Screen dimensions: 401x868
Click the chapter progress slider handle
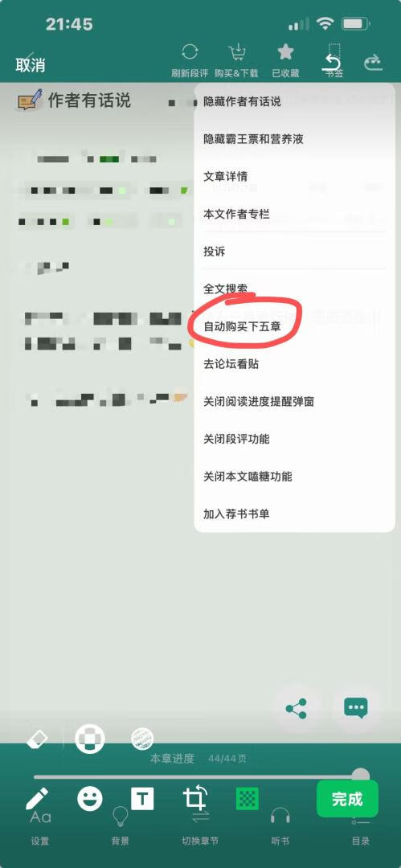pos(361,776)
